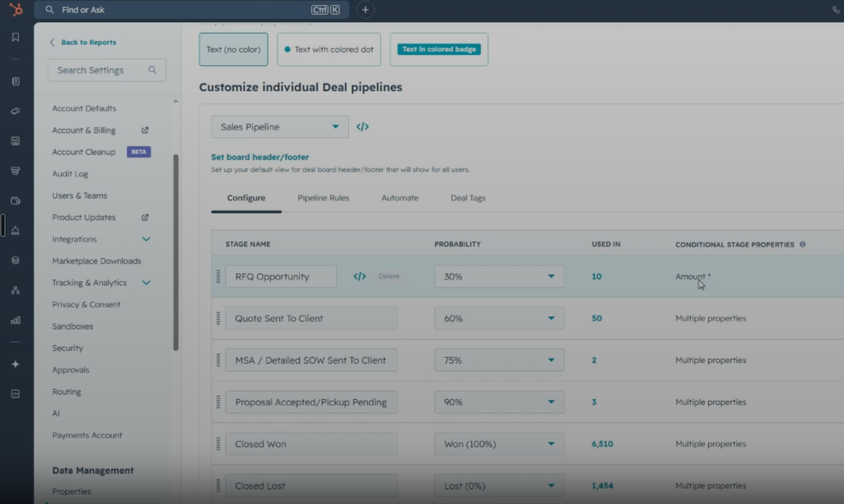Open Audit Log settings
The width and height of the screenshot is (844, 504).
point(70,174)
